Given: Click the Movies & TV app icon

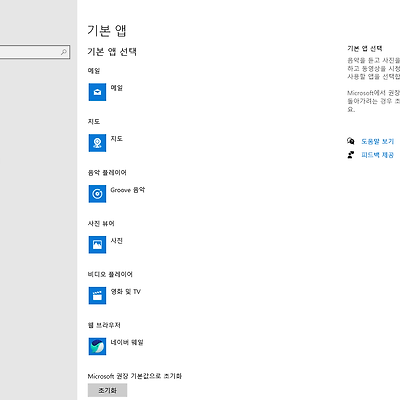Looking at the screenshot, I should [x=97, y=296].
